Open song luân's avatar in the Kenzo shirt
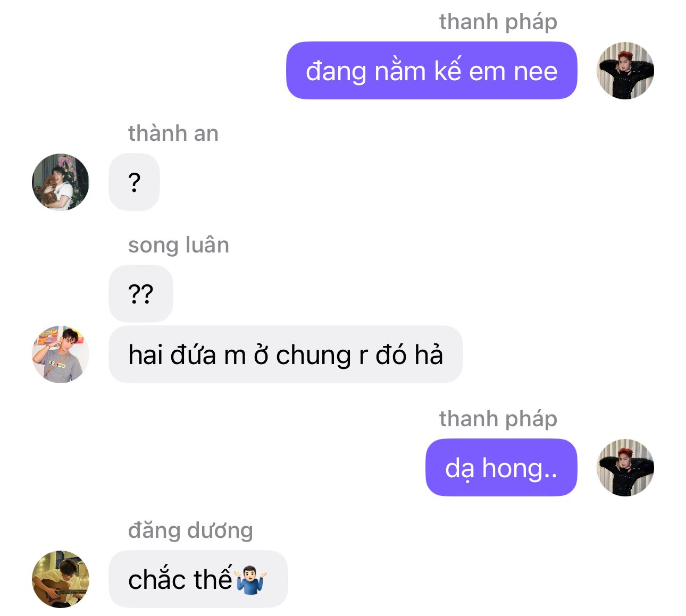 point(61,355)
